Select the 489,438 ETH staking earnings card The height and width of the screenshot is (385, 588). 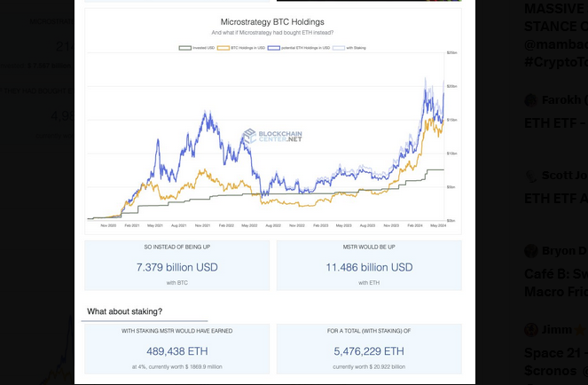click(176, 350)
